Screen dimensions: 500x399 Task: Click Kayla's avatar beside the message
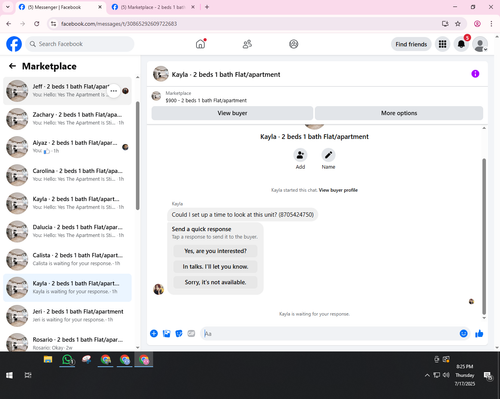click(158, 289)
